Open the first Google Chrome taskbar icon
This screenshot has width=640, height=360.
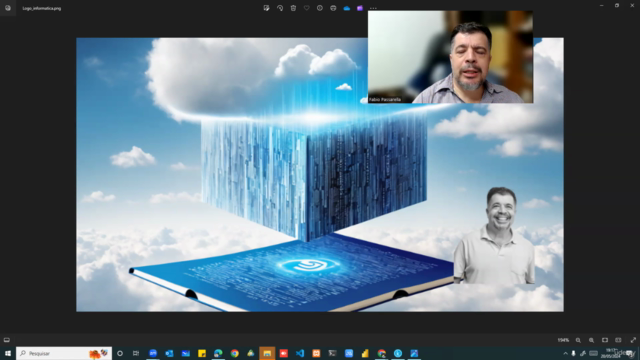235,353
